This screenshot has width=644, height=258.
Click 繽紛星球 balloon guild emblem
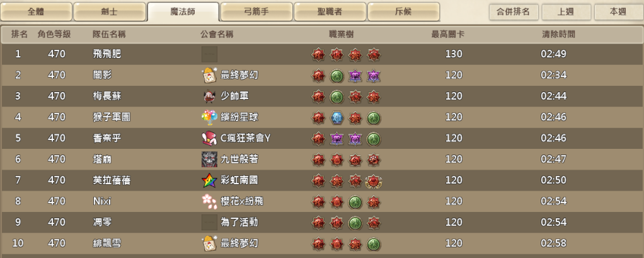click(209, 117)
